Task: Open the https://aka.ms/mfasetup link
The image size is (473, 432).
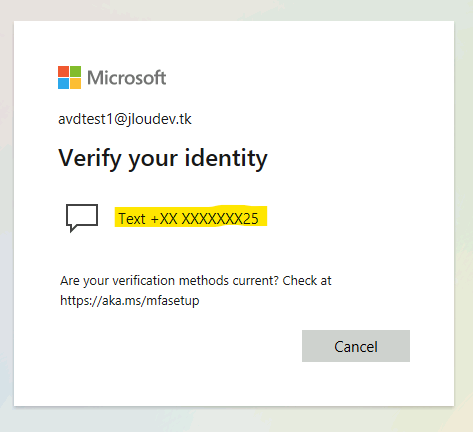Action: coord(130,300)
